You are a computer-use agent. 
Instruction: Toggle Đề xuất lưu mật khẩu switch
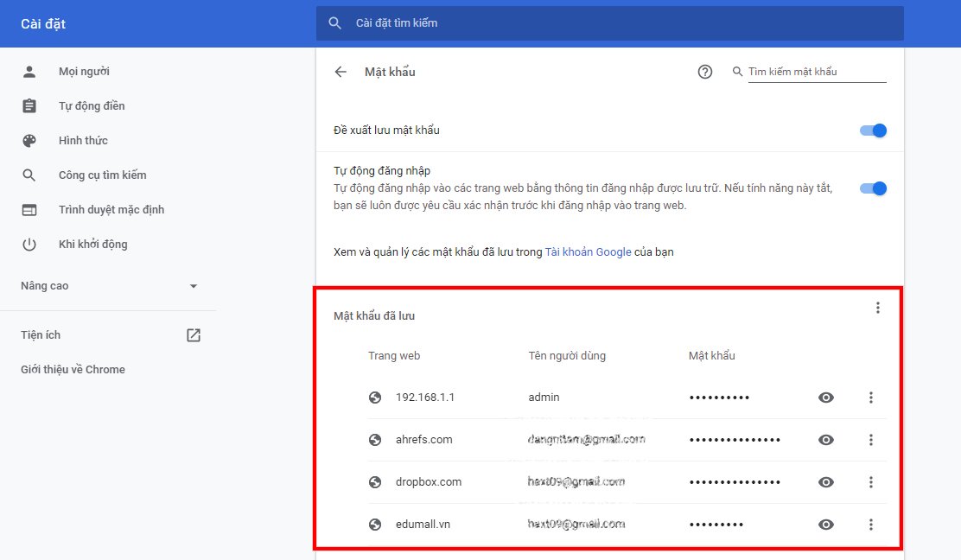[x=874, y=130]
